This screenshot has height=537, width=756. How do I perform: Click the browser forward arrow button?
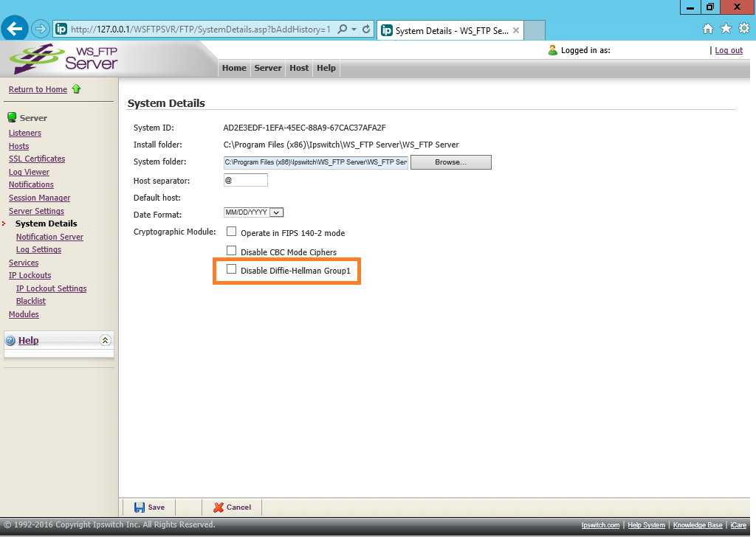pos(40,30)
